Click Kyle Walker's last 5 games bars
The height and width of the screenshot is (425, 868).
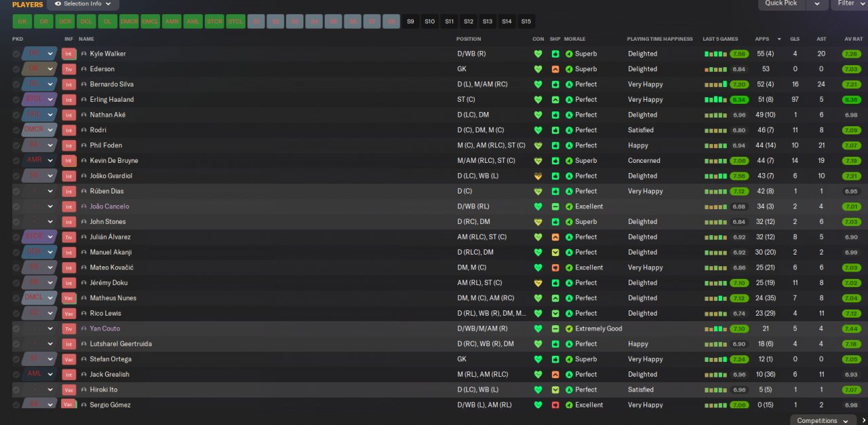(715, 54)
